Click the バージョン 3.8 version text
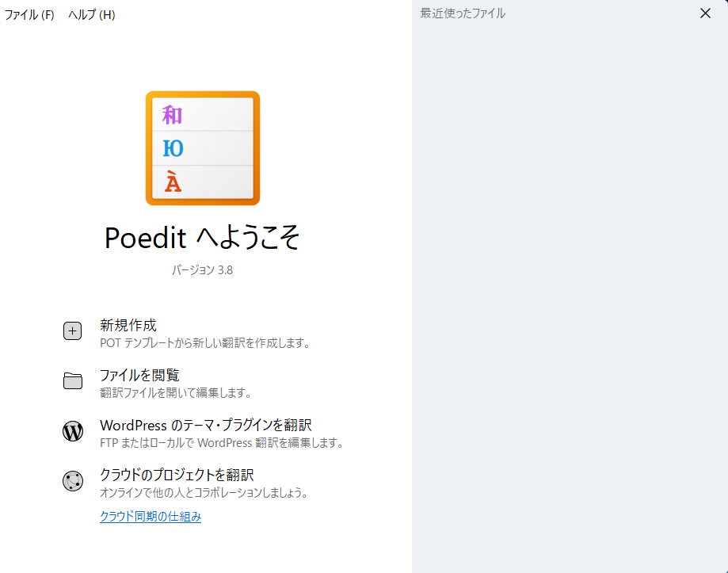728x573 pixels. click(x=202, y=270)
